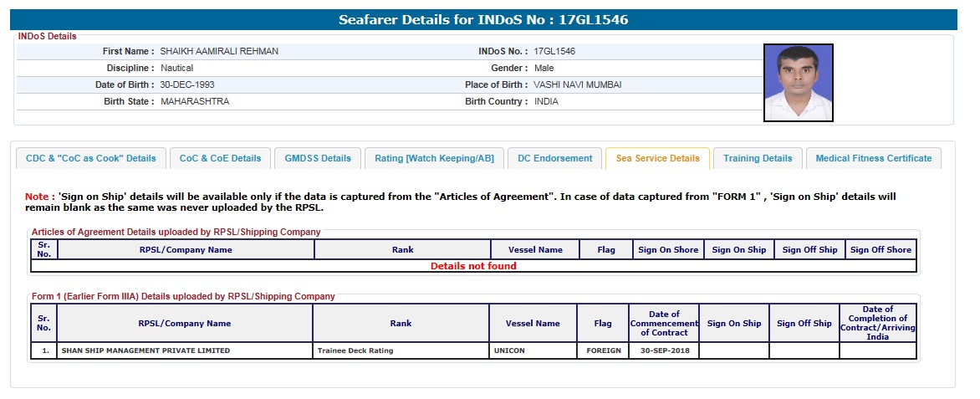Click the SHAN SHIP MANAGEMENT PRIVATE LIMITED cell

pyautogui.click(x=184, y=350)
